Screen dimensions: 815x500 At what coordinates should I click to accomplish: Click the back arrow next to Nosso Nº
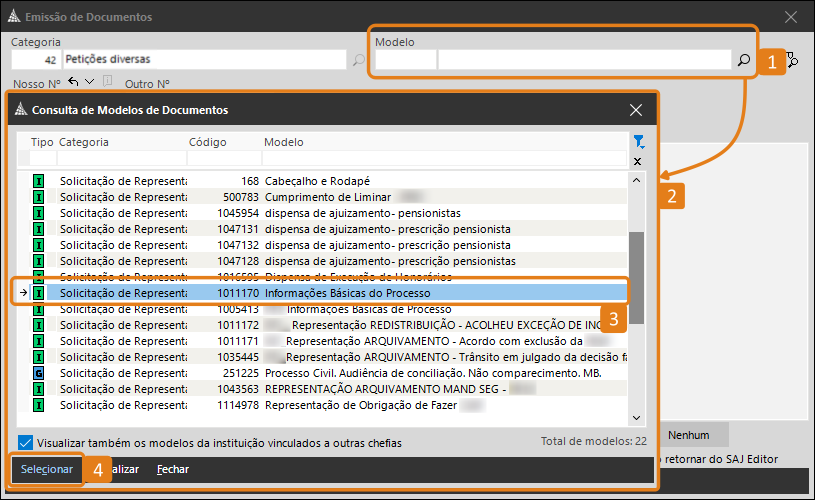(73, 82)
